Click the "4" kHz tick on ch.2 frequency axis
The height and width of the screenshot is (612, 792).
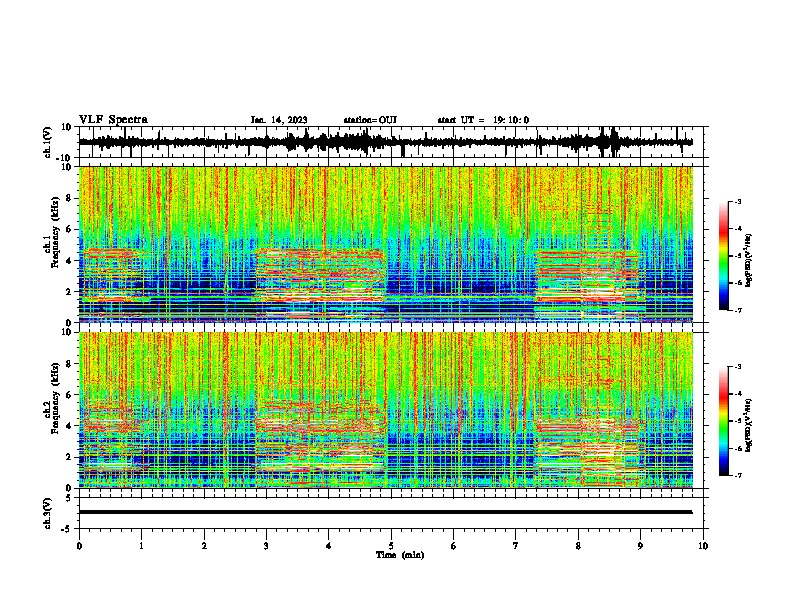tap(69, 426)
